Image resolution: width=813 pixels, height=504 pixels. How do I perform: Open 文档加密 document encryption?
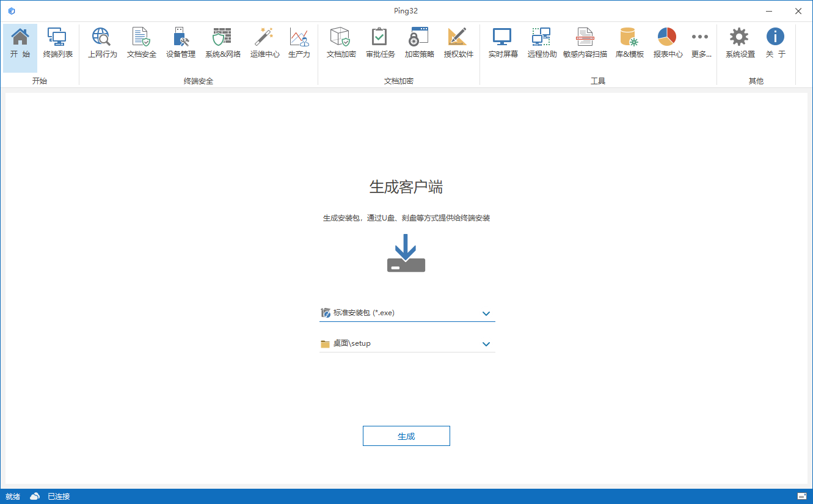pos(341,43)
